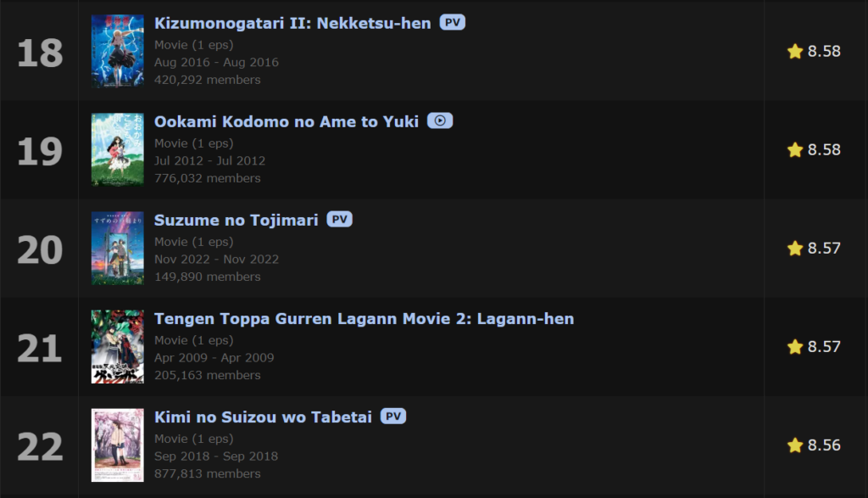Click the PV badge next to Kizumonogatari II
868x498 pixels.
453,23
